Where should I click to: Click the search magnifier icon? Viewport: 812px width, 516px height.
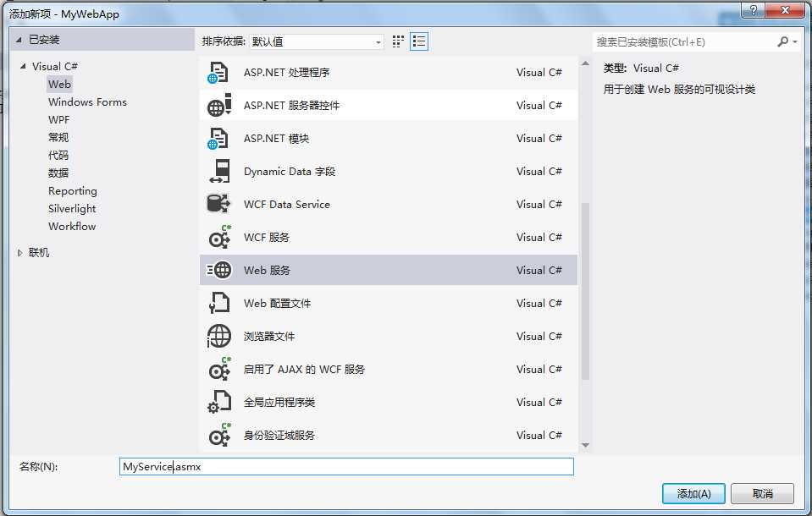pyautogui.click(x=782, y=42)
